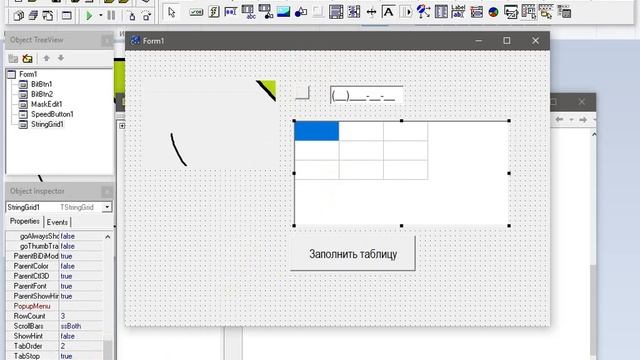Select the DrawGrid component icon

tap(266, 12)
